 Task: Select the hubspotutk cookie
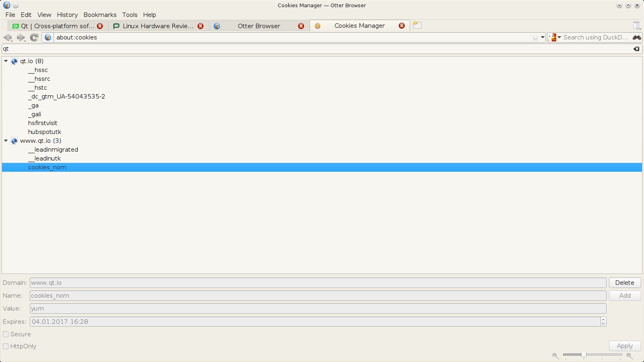click(x=45, y=132)
